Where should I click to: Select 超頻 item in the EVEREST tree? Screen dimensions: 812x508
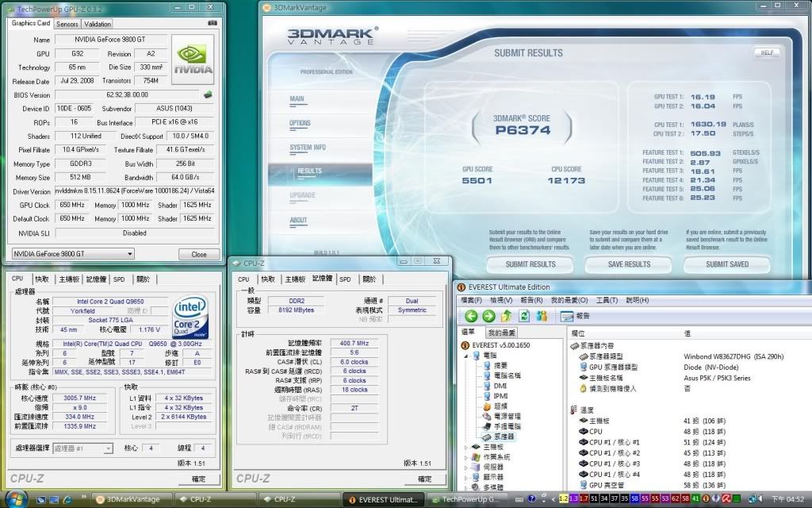point(501,406)
